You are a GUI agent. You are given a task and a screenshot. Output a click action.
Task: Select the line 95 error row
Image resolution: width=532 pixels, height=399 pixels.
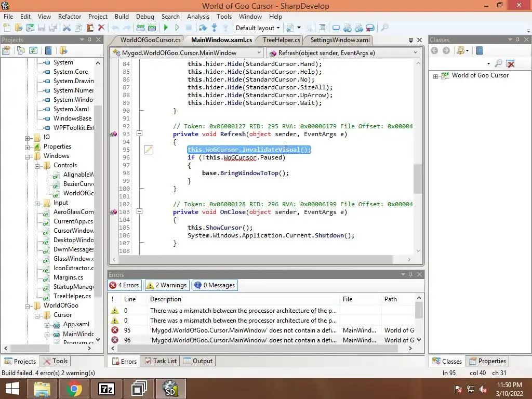point(262,330)
